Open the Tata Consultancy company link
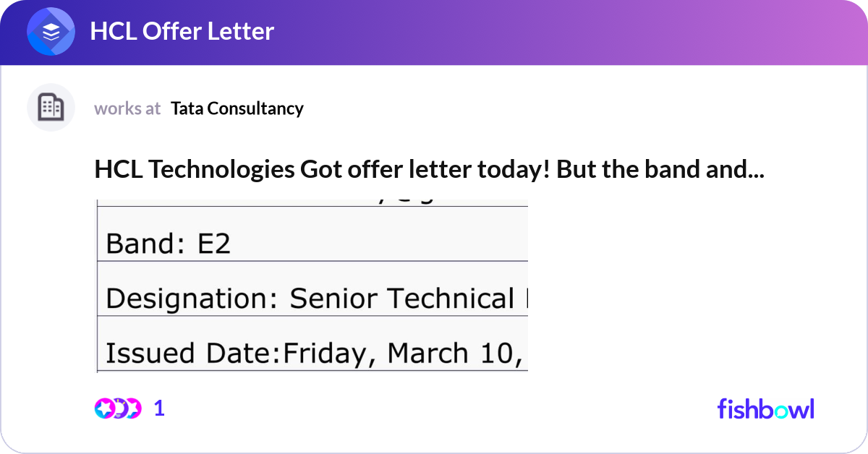 [237, 108]
